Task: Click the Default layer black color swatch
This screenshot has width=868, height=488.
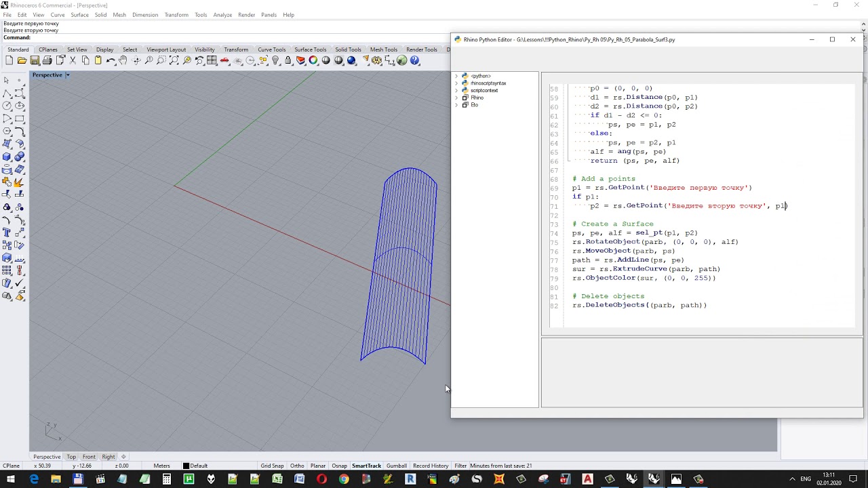Action: pos(186,466)
